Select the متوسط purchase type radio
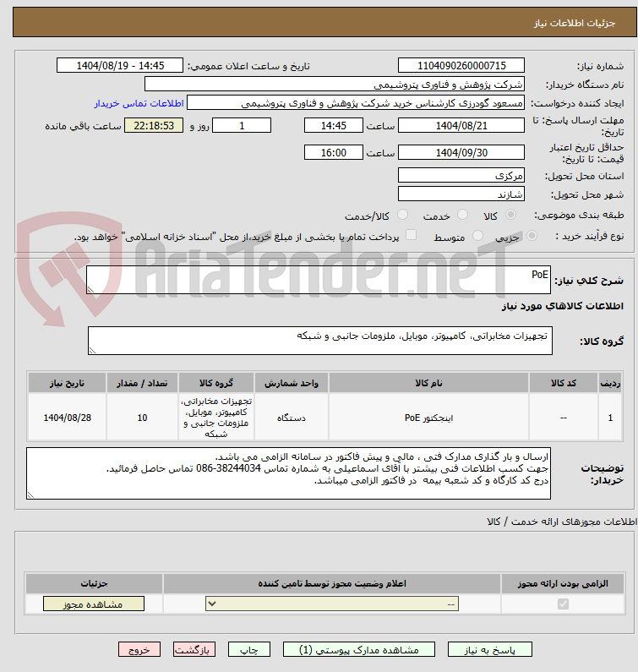 (x=477, y=236)
